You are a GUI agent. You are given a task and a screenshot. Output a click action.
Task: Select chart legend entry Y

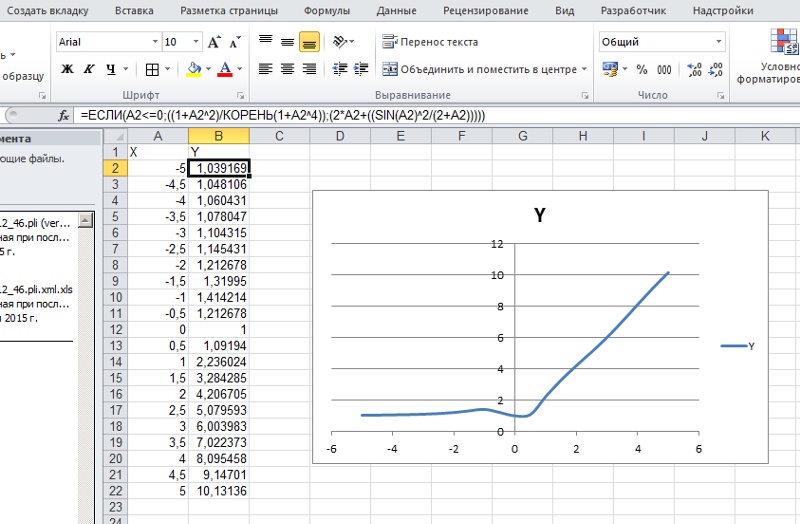point(738,346)
